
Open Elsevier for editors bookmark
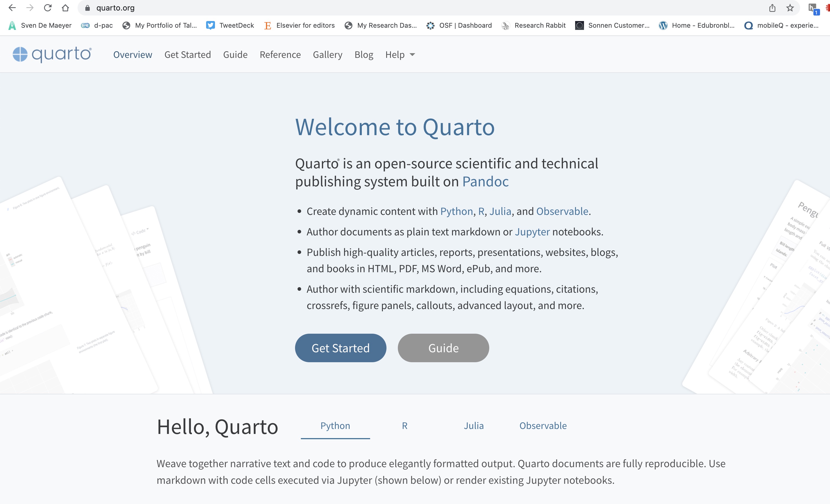[299, 25]
